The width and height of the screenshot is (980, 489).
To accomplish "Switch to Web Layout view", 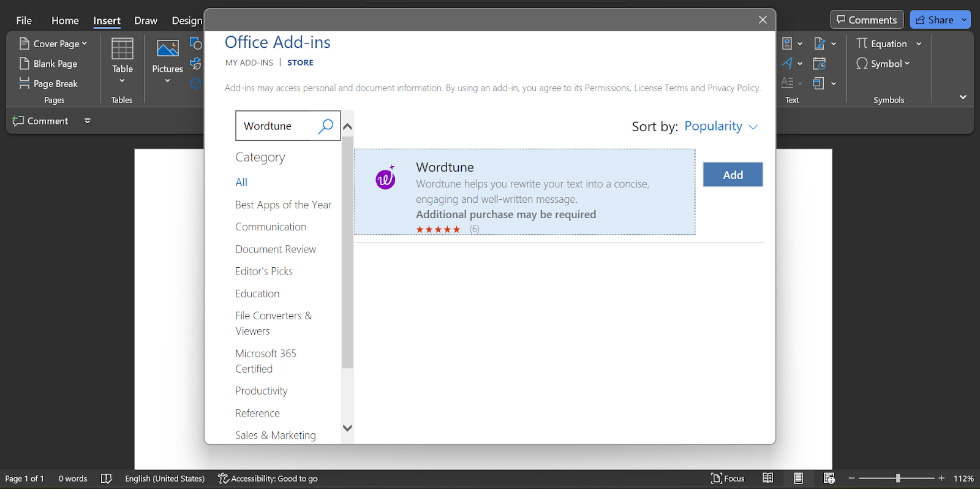I will 829,479.
